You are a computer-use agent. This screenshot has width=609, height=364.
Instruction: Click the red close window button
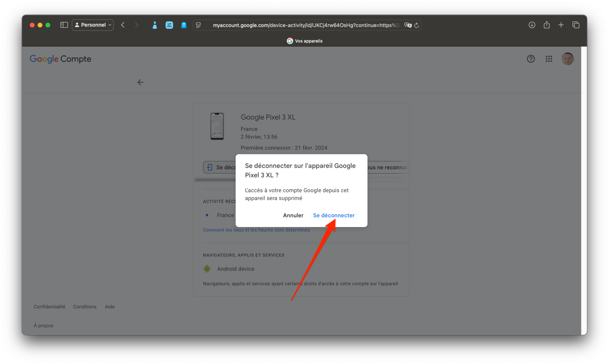(32, 25)
